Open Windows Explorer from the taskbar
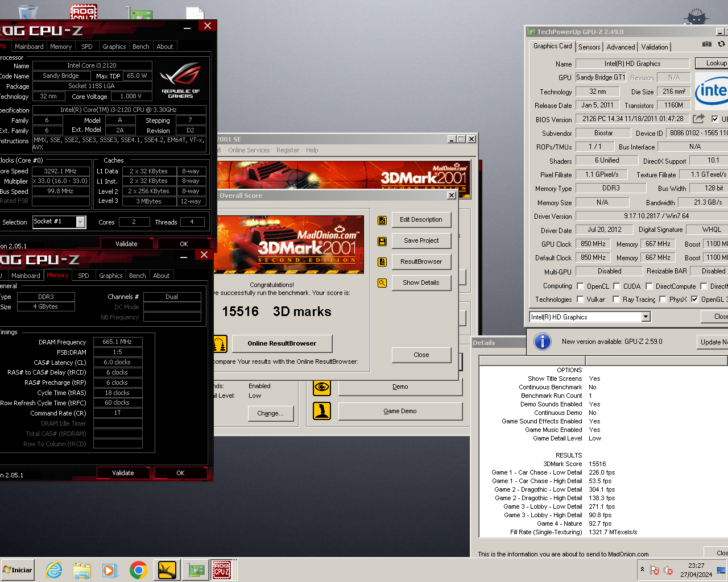The image size is (728, 582). [x=82, y=570]
